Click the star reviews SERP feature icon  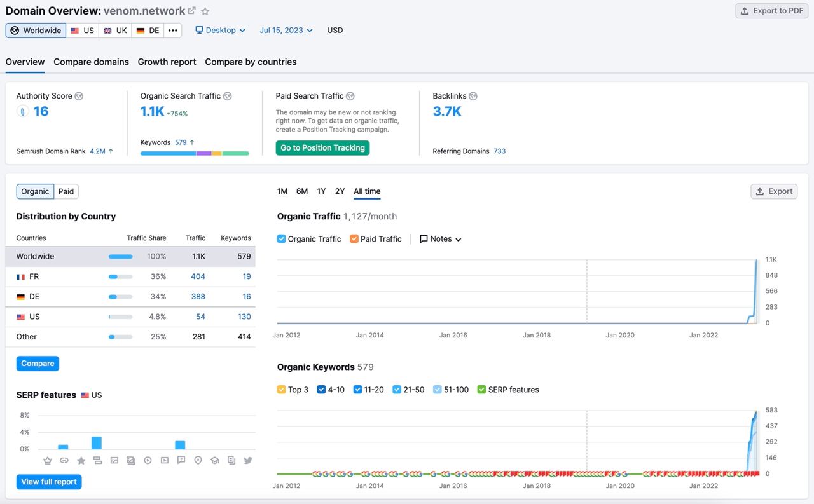pos(81,460)
